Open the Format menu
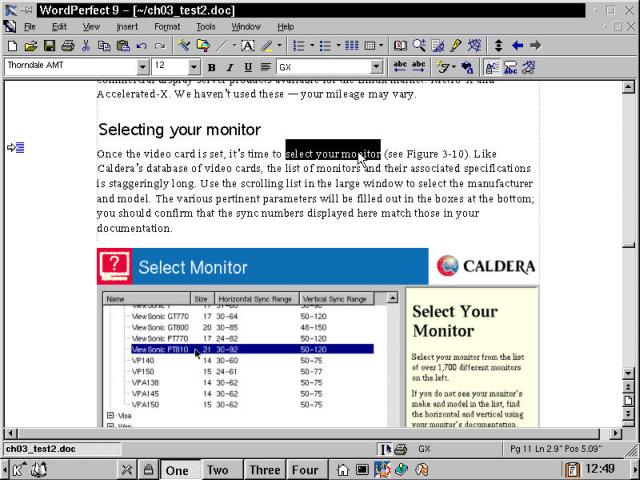 click(x=167, y=26)
